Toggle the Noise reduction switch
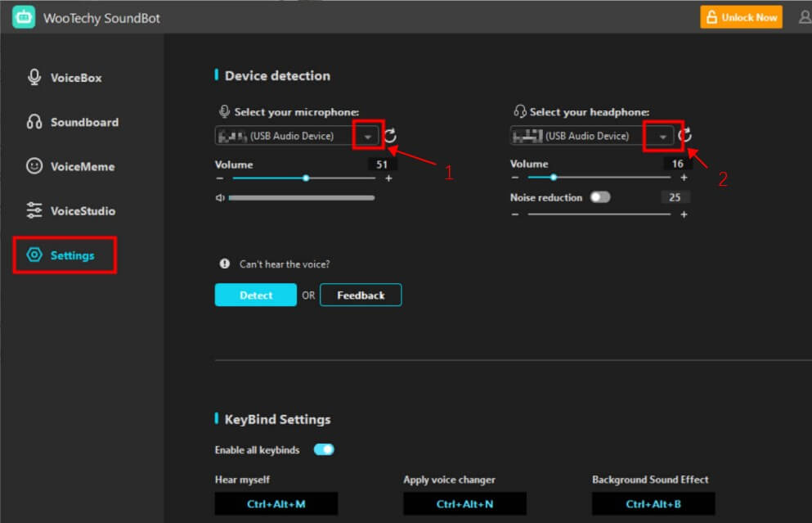812x523 pixels. coord(600,197)
